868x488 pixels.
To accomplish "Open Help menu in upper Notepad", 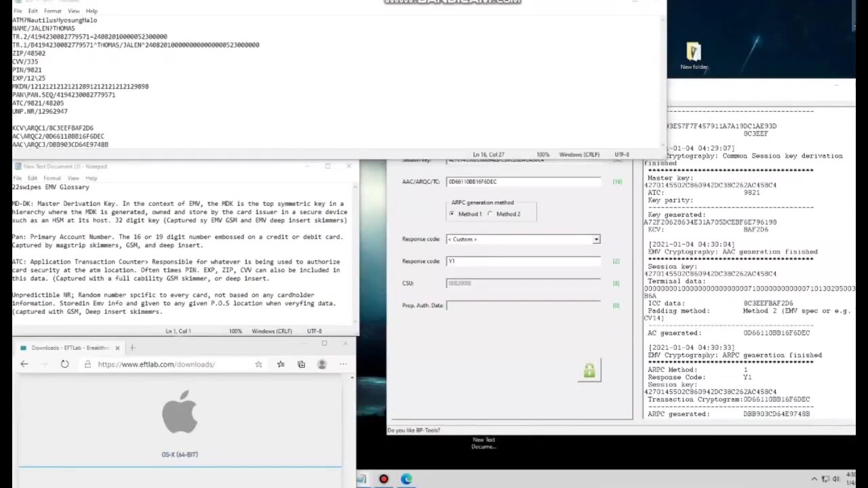I will (x=92, y=11).
